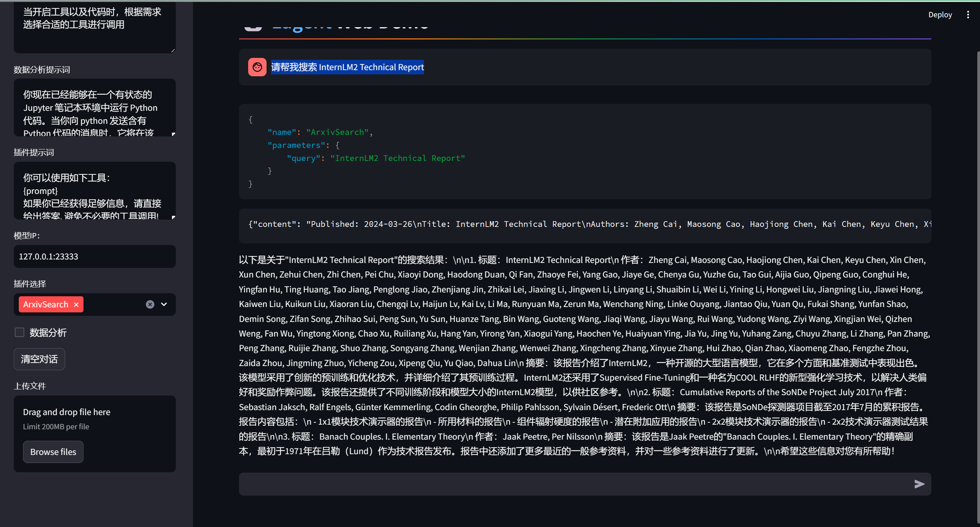Click the selected 请帮我搜索 InternLM2 message text
The height and width of the screenshot is (527, 980).
coord(347,67)
